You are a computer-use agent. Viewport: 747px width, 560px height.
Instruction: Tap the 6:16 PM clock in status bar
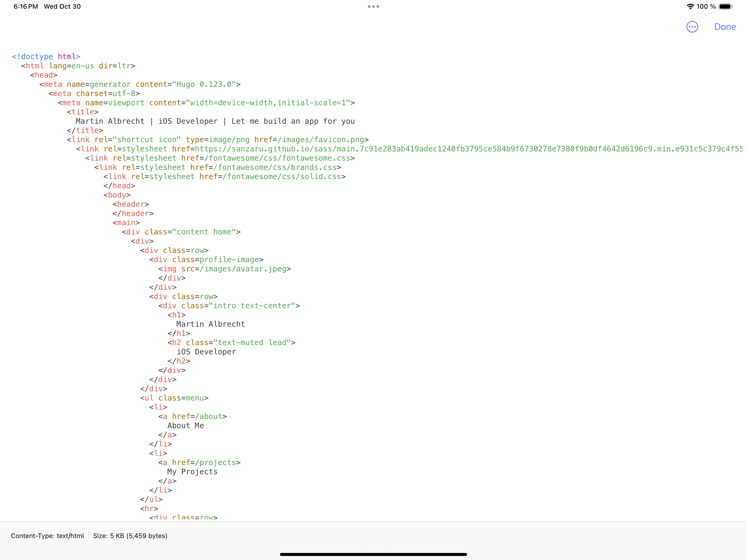pyautogui.click(x=26, y=7)
